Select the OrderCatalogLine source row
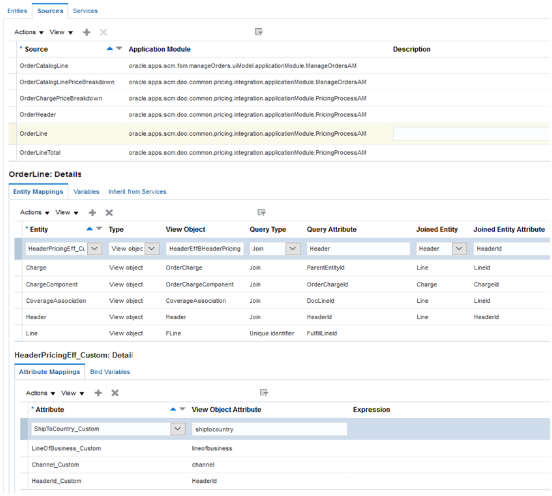Image resolution: width=552 pixels, height=496 pixels. [279, 66]
